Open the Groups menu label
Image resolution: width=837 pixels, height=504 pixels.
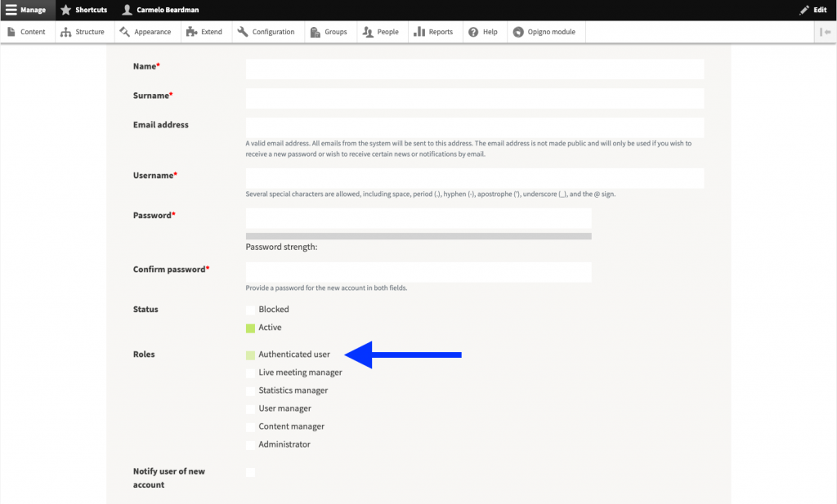point(336,32)
